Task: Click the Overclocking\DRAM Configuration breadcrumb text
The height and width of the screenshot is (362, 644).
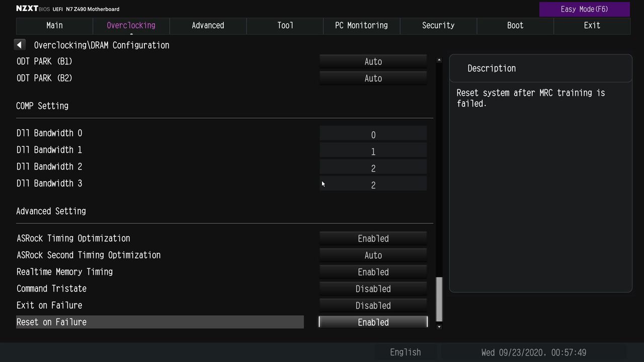Action: [x=102, y=45]
